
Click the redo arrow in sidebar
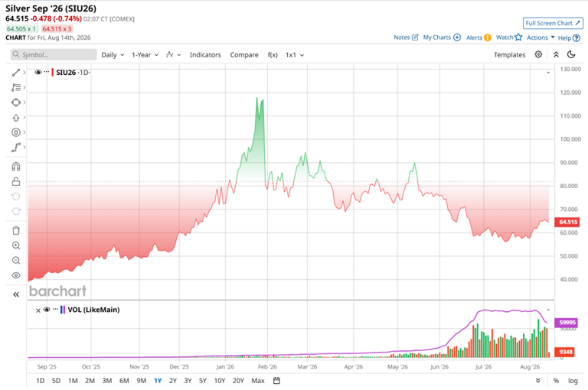[x=16, y=211]
